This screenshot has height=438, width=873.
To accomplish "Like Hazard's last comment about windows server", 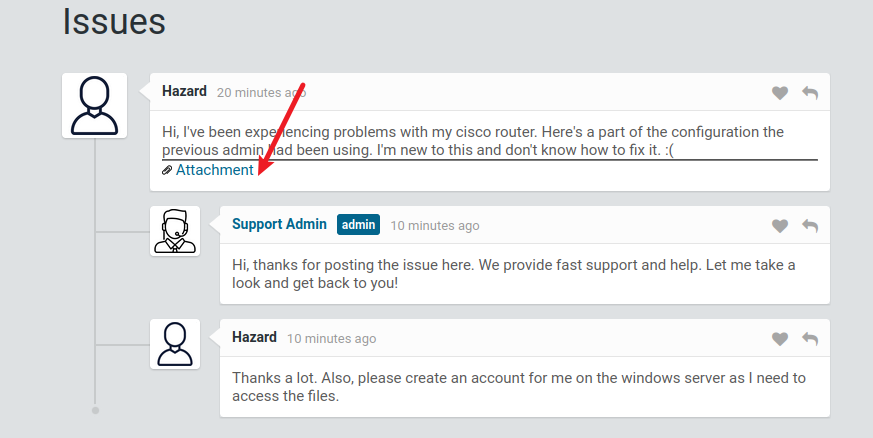I will tap(780, 339).
